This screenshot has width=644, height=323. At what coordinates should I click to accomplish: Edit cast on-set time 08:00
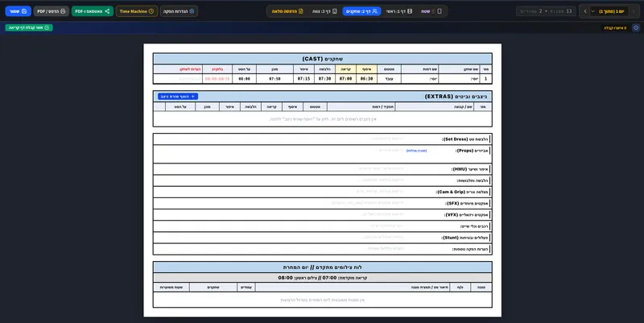(245, 78)
